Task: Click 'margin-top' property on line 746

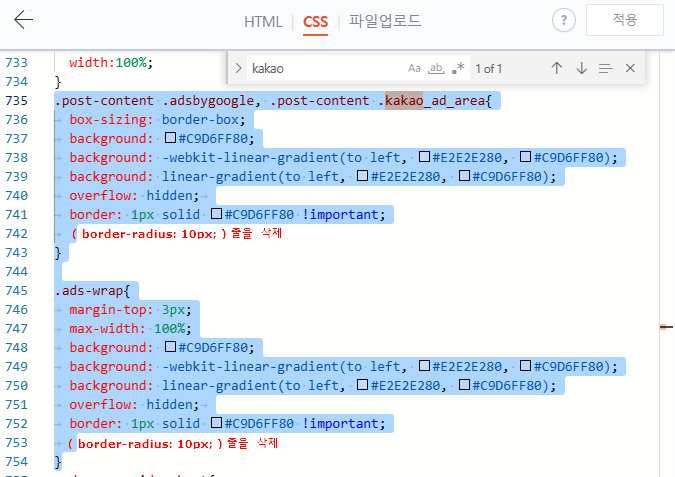Action: pyautogui.click(x=108, y=310)
